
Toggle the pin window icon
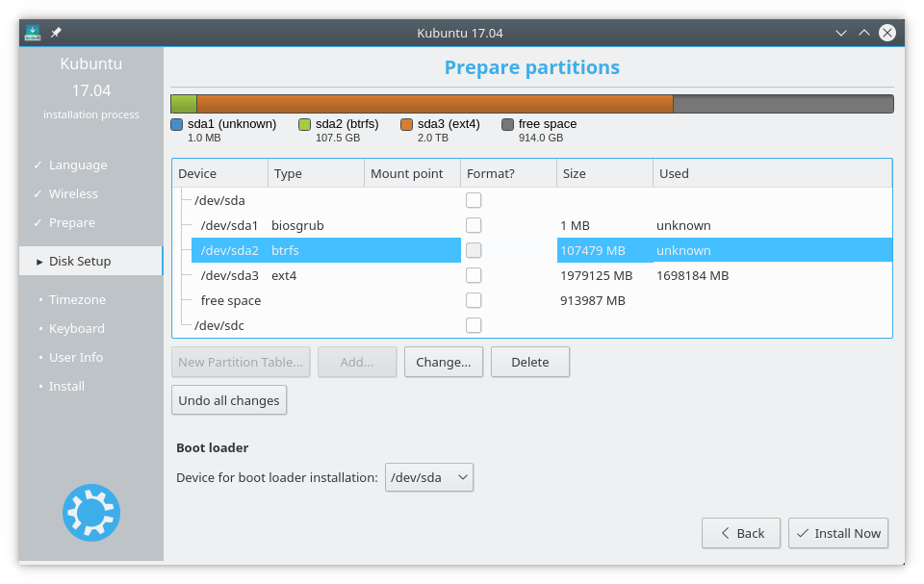(x=56, y=33)
